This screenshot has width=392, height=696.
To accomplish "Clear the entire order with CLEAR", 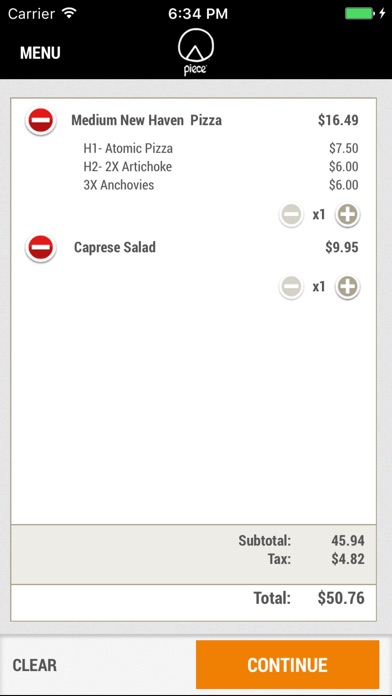I will pos(35,665).
